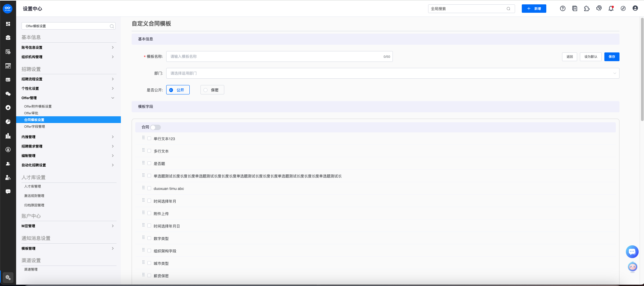
Task: Click the notification bell icon
Action: (611, 9)
